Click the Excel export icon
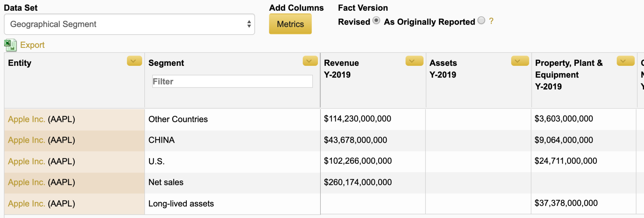 pyautogui.click(x=10, y=45)
